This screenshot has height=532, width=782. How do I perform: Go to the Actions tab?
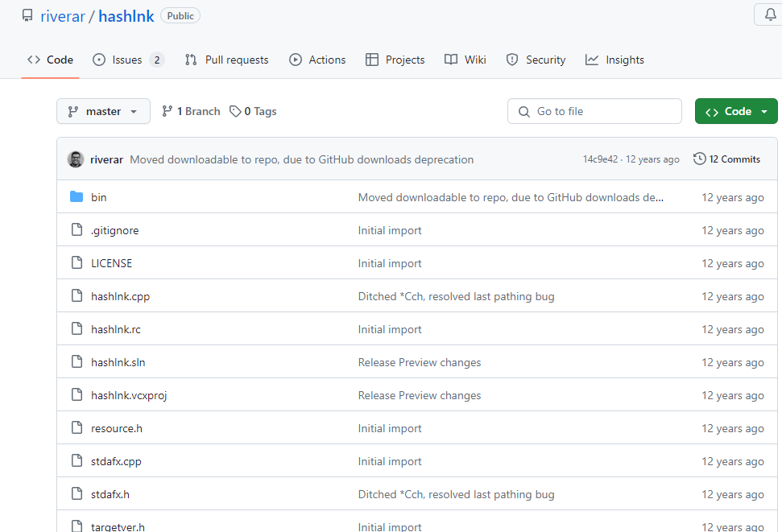[317, 60]
